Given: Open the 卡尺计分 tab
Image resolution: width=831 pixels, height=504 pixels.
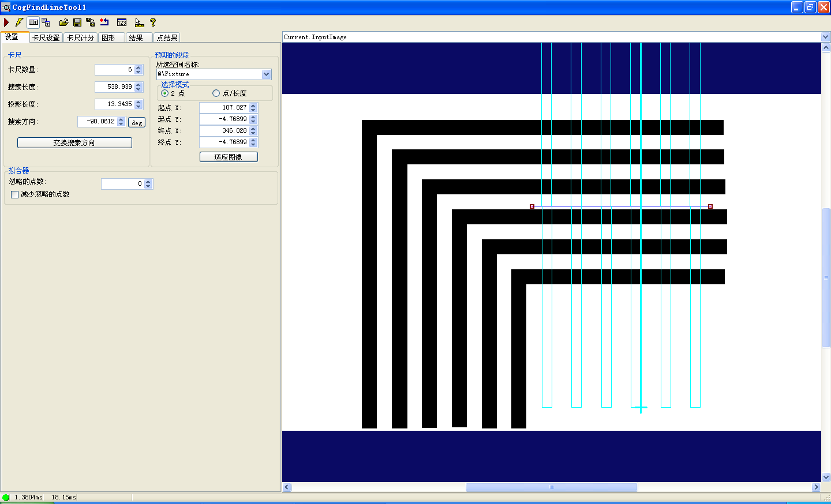Looking at the screenshot, I should point(80,37).
